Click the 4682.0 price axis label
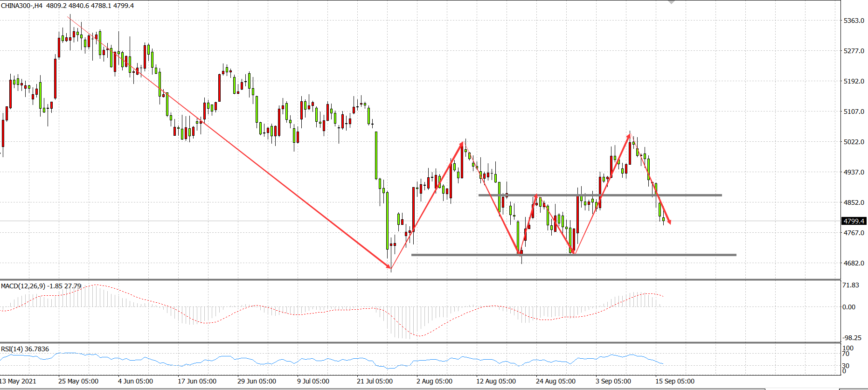 [x=854, y=263]
